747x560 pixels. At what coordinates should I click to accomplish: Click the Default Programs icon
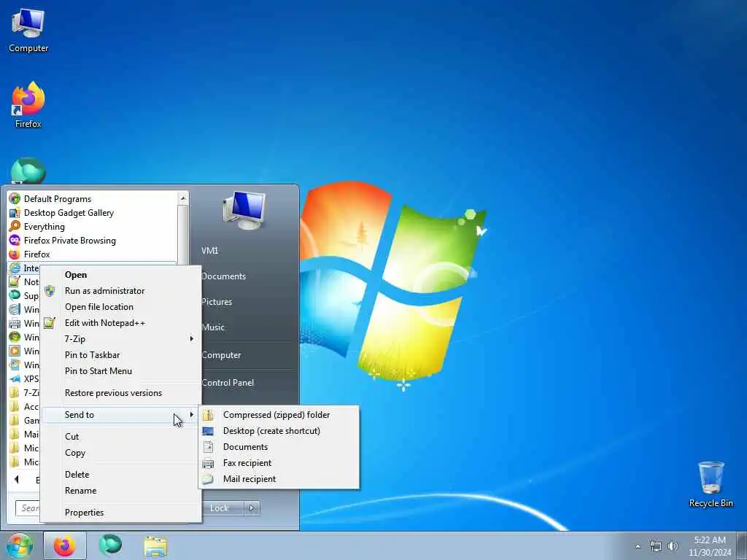point(15,198)
